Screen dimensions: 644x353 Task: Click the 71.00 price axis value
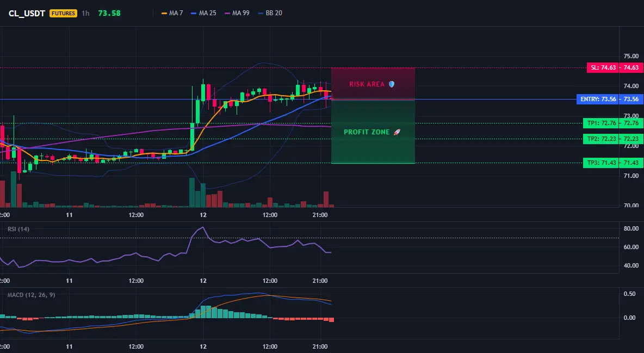[x=631, y=176]
